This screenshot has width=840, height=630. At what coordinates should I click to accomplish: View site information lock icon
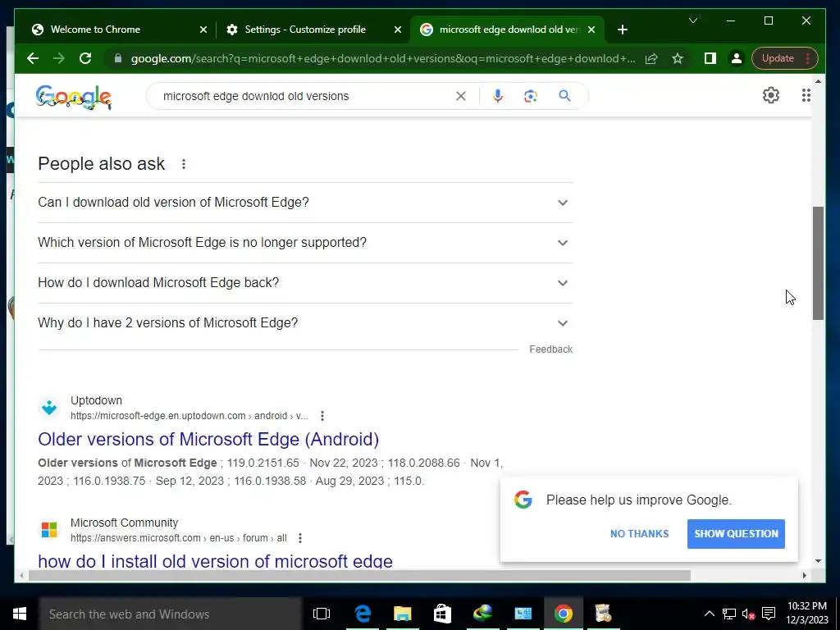[118, 58]
